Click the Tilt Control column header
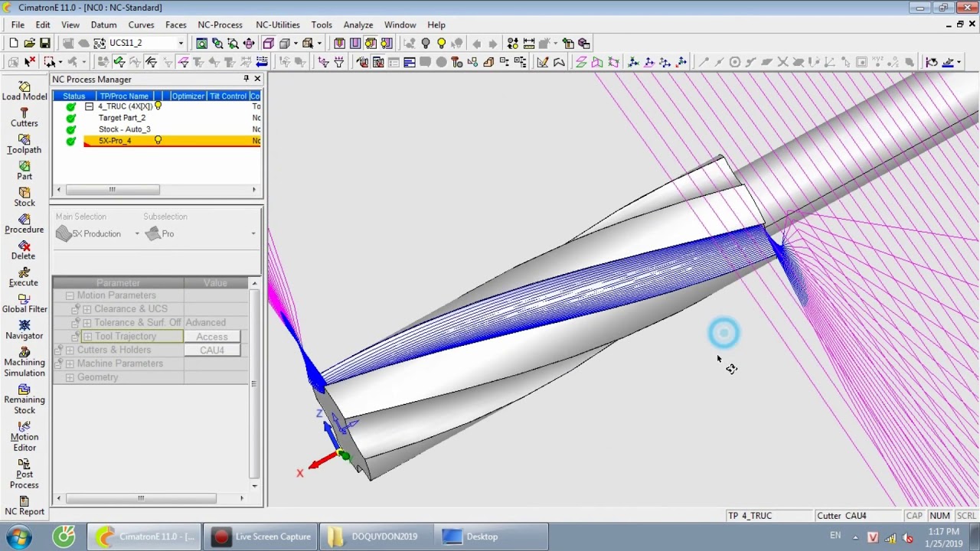 [228, 96]
